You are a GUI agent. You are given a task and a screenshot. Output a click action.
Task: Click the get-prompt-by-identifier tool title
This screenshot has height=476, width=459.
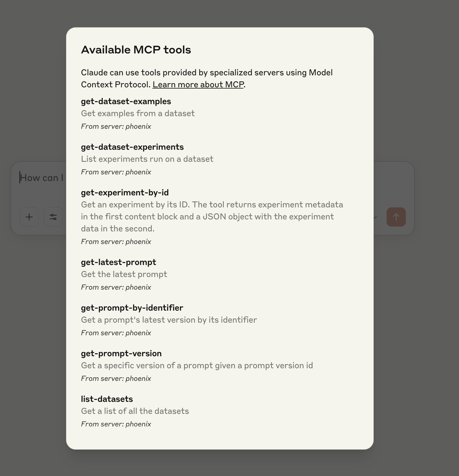coord(132,308)
